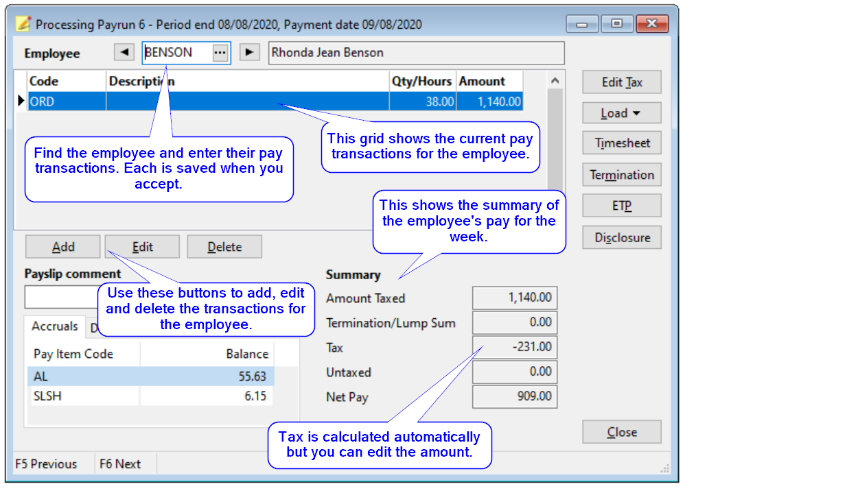Start a Termination
This screenshot has height=504, width=847.
click(621, 175)
